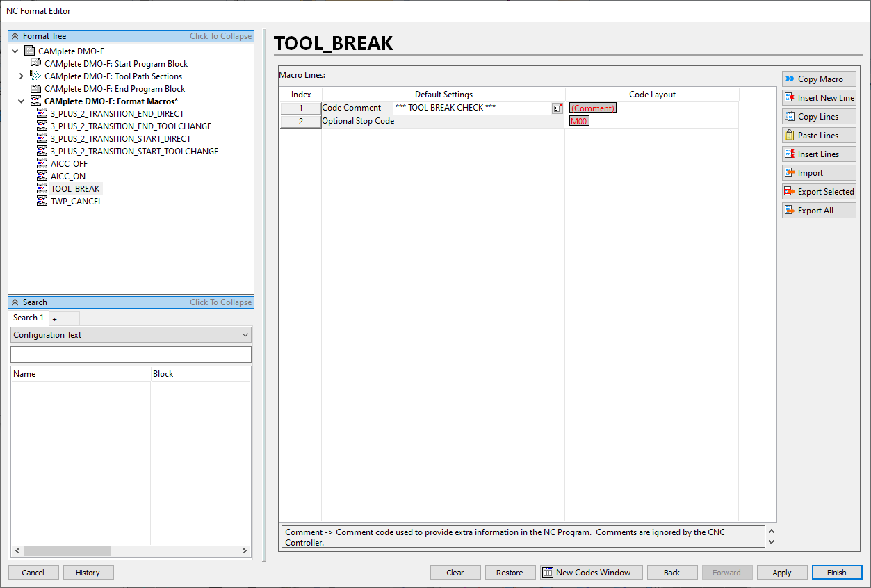The width and height of the screenshot is (871, 588).
Task: Select 3_PLUS_2_TRANSITION_START_TOOLCHANGE macro
Action: [x=134, y=152]
